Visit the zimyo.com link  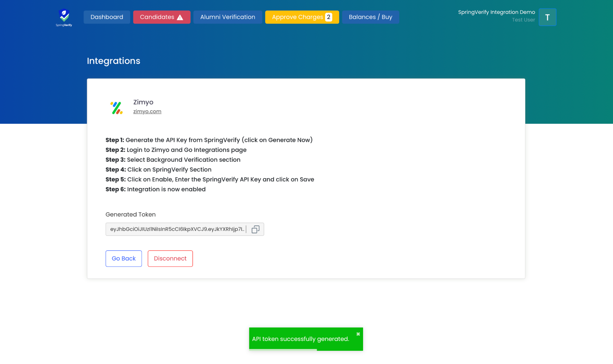pyautogui.click(x=147, y=112)
